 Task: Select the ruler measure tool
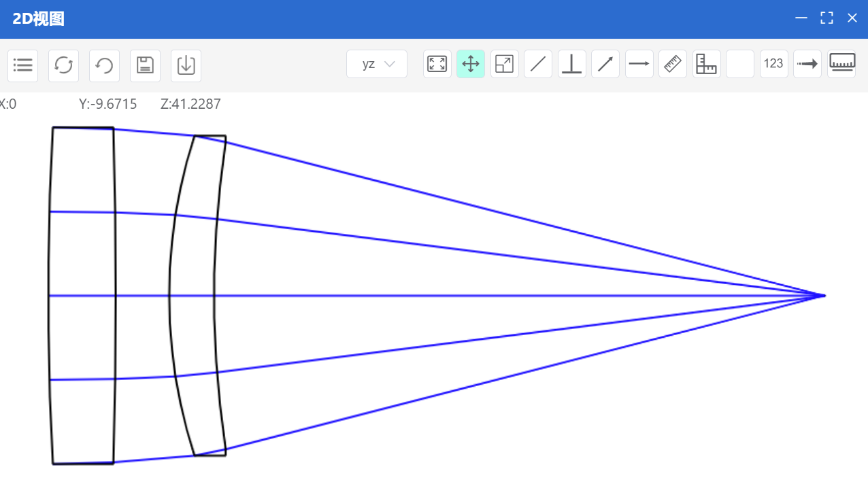pyautogui.click(x=673, y=64)
